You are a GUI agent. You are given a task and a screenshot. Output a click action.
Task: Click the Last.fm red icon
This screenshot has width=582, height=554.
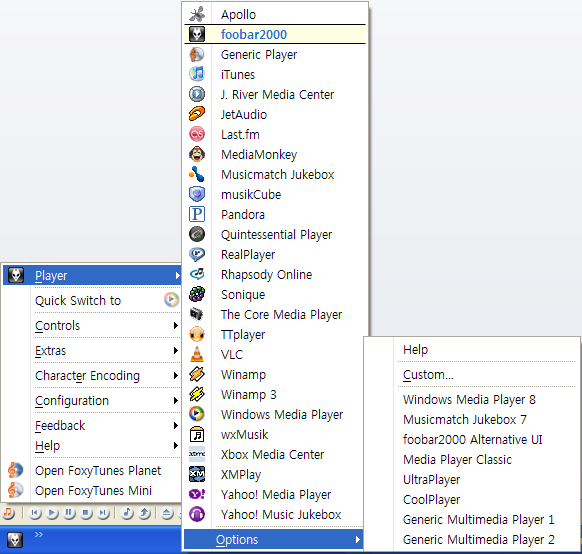197,134
